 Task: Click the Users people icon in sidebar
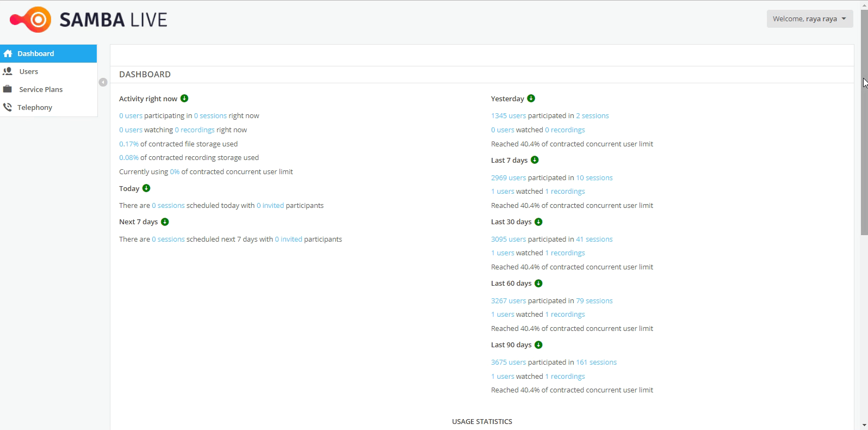[8, 71]
